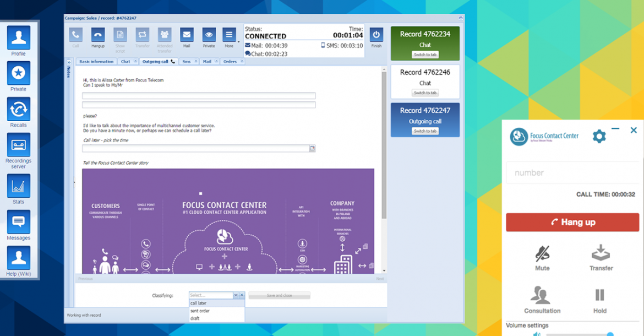Viewport: 644px width, 336px height.
Task: Open the Recordings server icon
Action: (19, 145)
